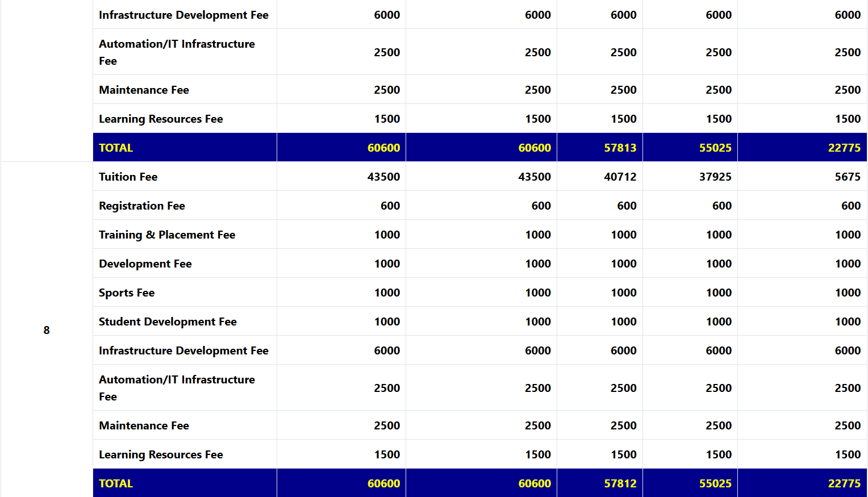Select Infrastructure Development Fee label in semester 8
The height and width of the screenshot is (497, 868).
[183, 350]
